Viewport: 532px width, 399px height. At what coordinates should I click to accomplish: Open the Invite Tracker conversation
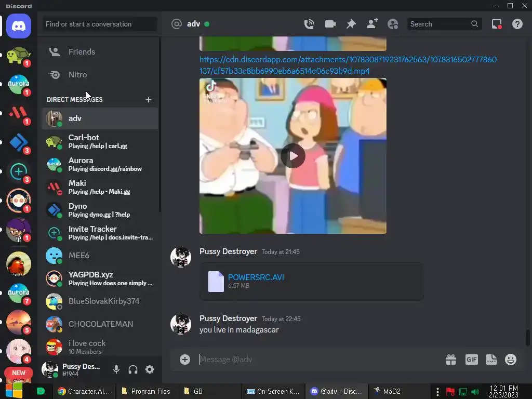pyautogui.click(x=100, y=233)
